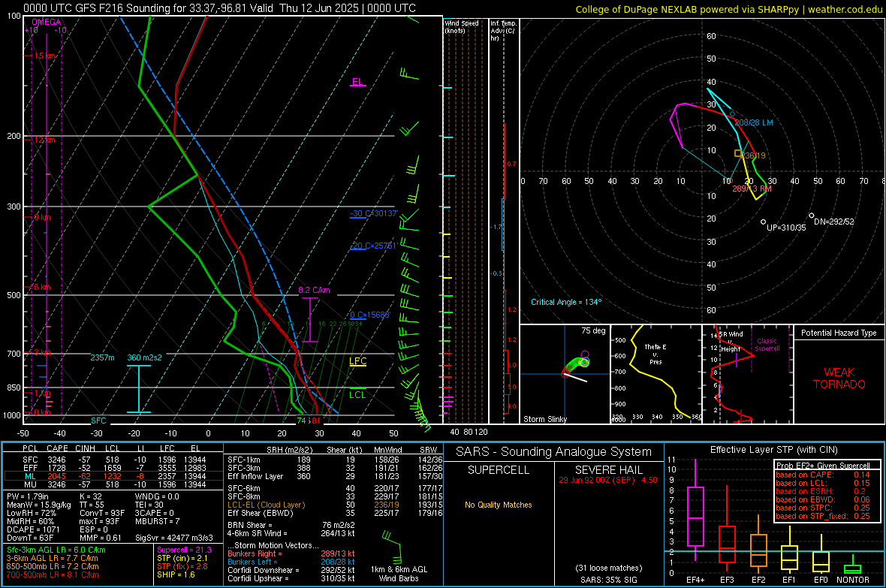Click 'SARS - Sounding Analogue System' heading

pos(554,452)
